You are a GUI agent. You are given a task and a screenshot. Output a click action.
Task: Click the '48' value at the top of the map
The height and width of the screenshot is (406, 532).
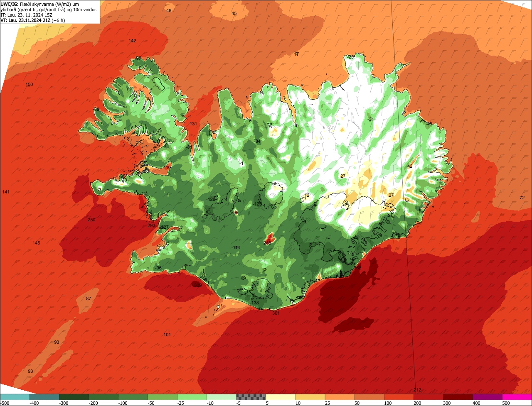pyautogui.click(x=168, y=10)
